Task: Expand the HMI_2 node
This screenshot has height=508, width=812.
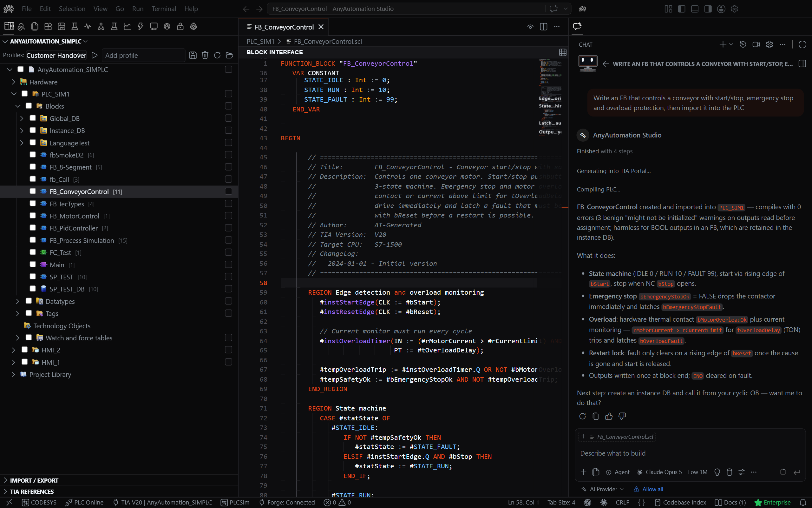Action: click(13, 350)
